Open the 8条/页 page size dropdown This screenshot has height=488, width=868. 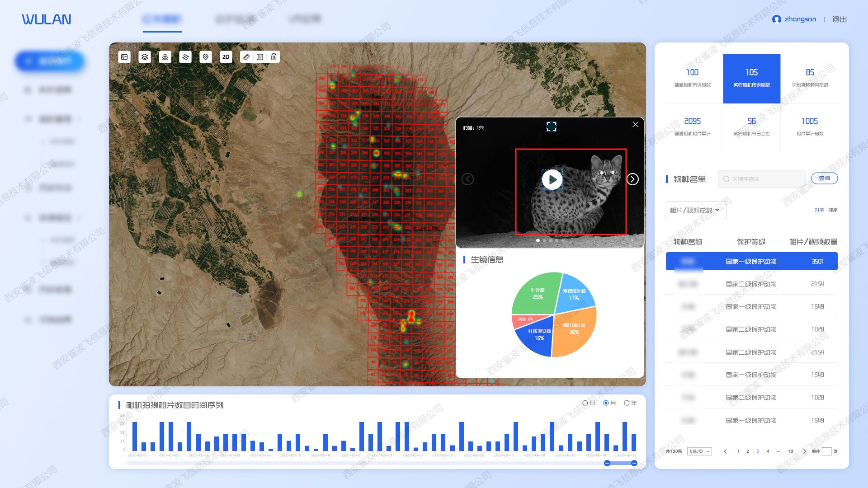click(699, 451)
